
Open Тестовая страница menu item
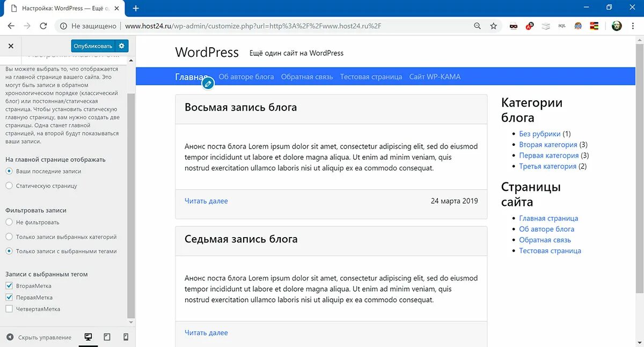click(371, 77)
